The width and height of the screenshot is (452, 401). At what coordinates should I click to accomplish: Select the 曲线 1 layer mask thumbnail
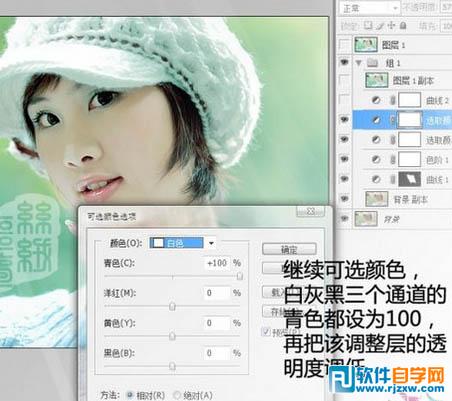410,180
